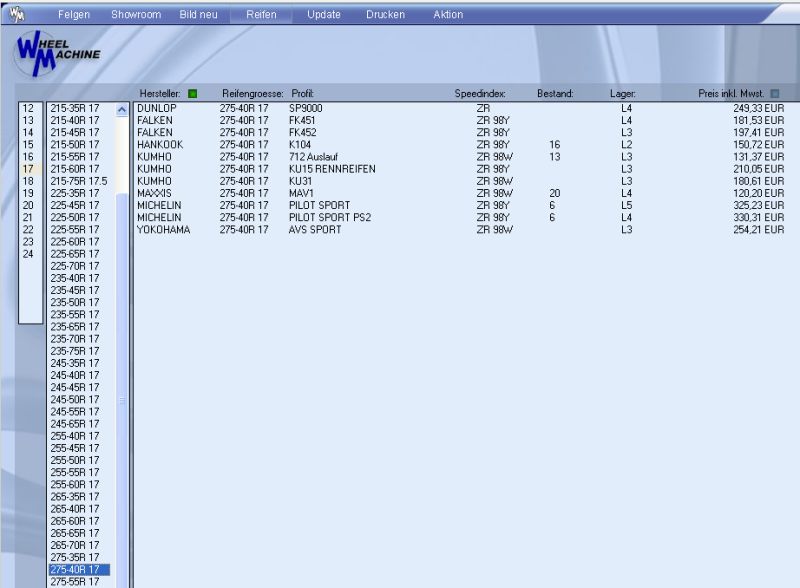
Task: Select rim diameter 18 in the list
Action: point(30,181)
